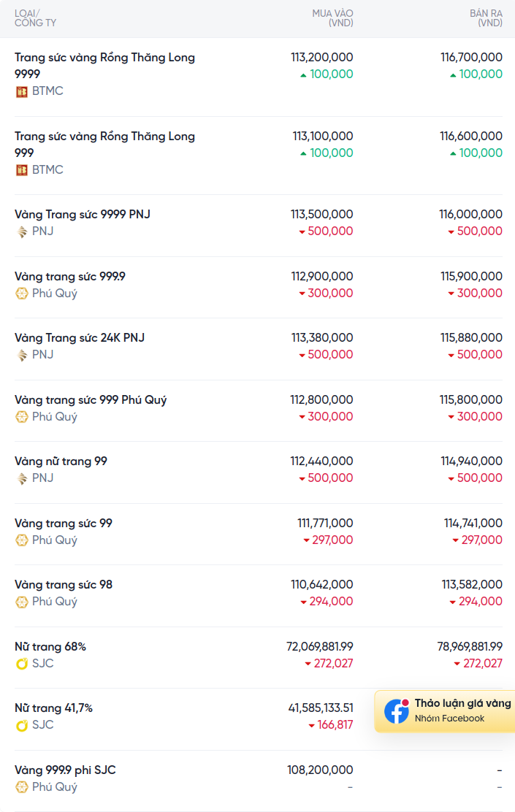Click the 116,700,000 selling price value
This screenshot has height=812, width=515.
471,58
